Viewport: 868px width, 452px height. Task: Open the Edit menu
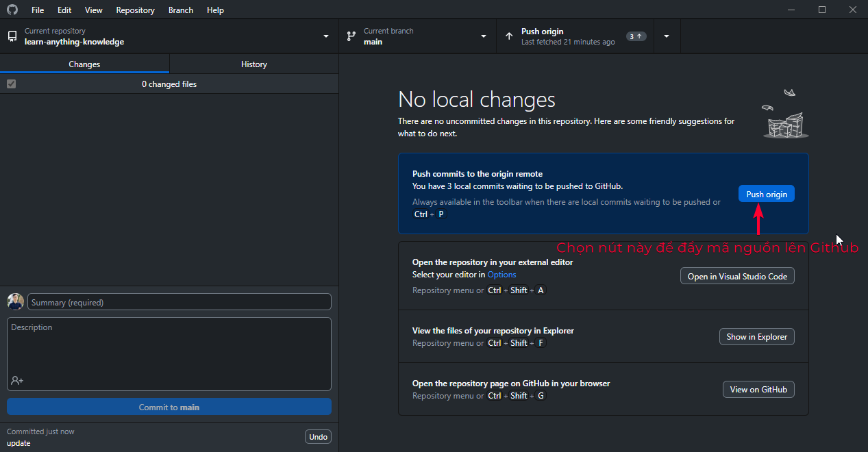pyautogui.click(x=64, y=10)
